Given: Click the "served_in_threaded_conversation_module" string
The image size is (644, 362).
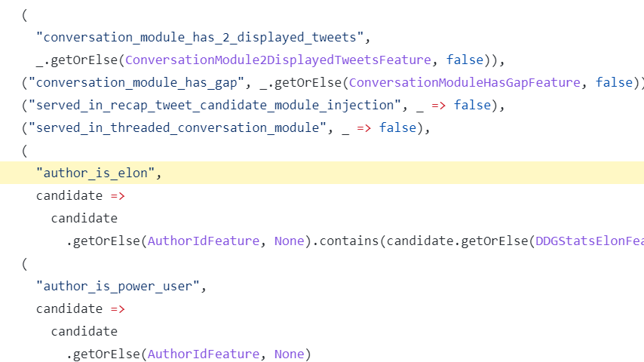Looking at the screenshot, I should click(x=177, y=127).
